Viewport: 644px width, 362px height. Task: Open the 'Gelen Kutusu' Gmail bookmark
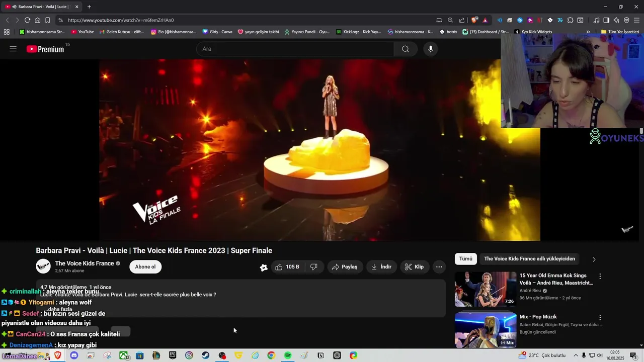(121, 32)
